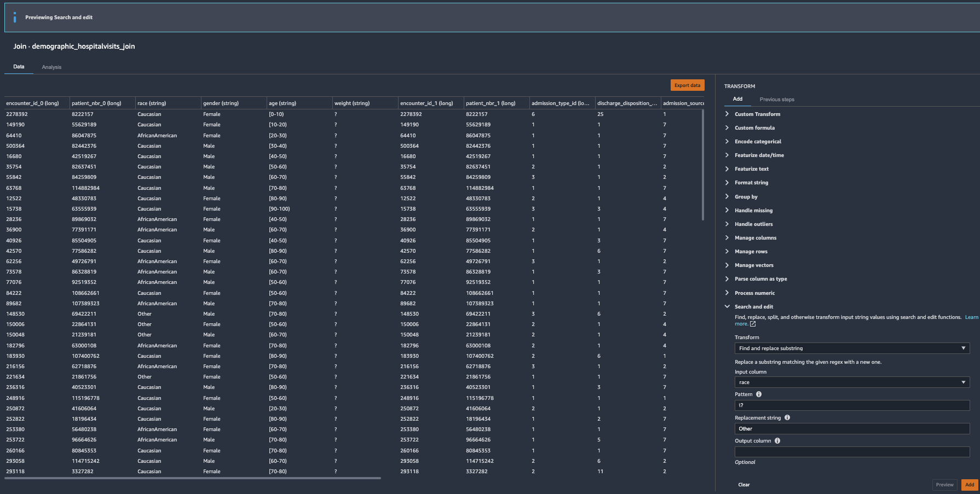Click the age (string) column header
Image resolution: width=980 pixels, height=494 pixels.
[x=299, y=103]
